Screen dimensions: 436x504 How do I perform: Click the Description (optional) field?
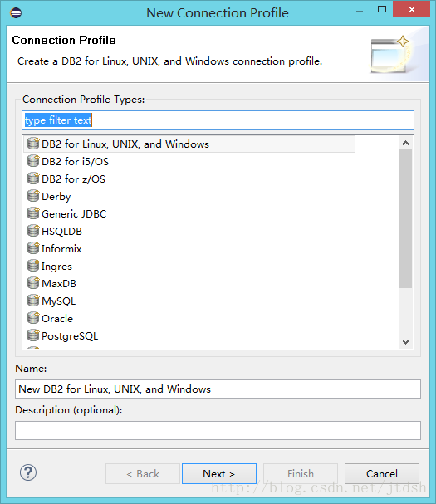pos(218,430)
